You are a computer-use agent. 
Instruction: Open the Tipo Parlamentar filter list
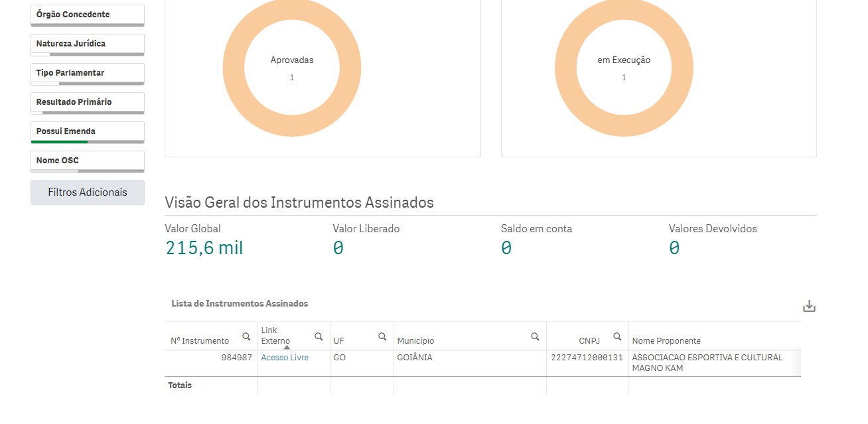click(88, 73)
